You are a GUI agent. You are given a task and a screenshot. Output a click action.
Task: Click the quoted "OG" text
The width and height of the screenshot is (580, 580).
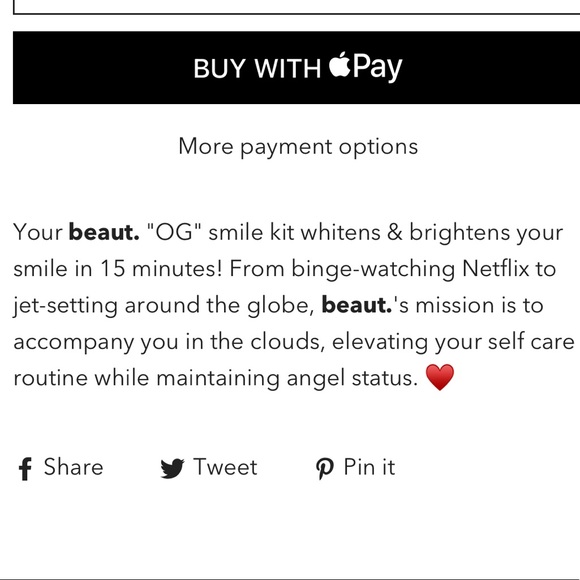[173, 232]
